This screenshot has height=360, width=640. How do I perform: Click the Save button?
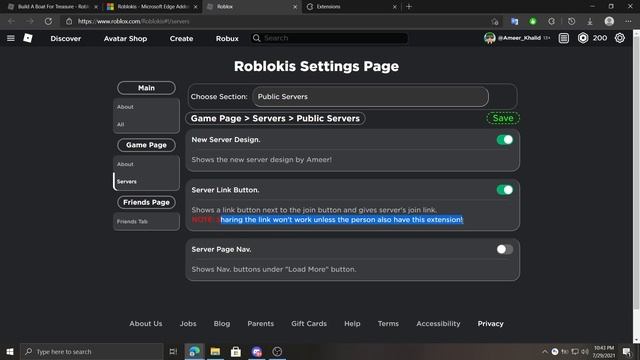(x=503, y=118)
